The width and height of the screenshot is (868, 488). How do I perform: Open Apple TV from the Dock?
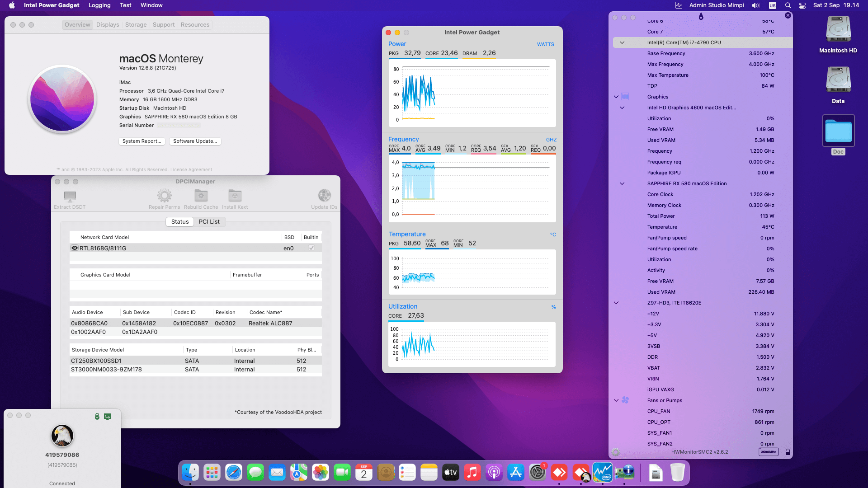(451, 473)
